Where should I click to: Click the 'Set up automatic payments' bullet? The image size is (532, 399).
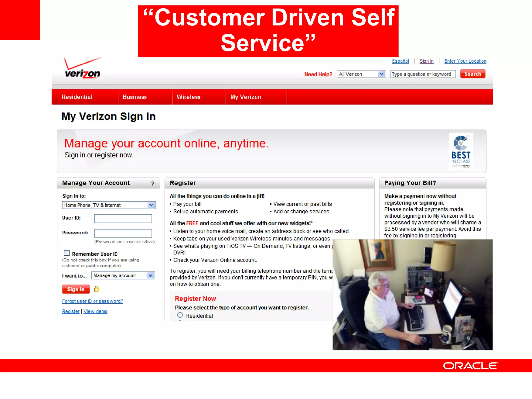click(205, 211)
